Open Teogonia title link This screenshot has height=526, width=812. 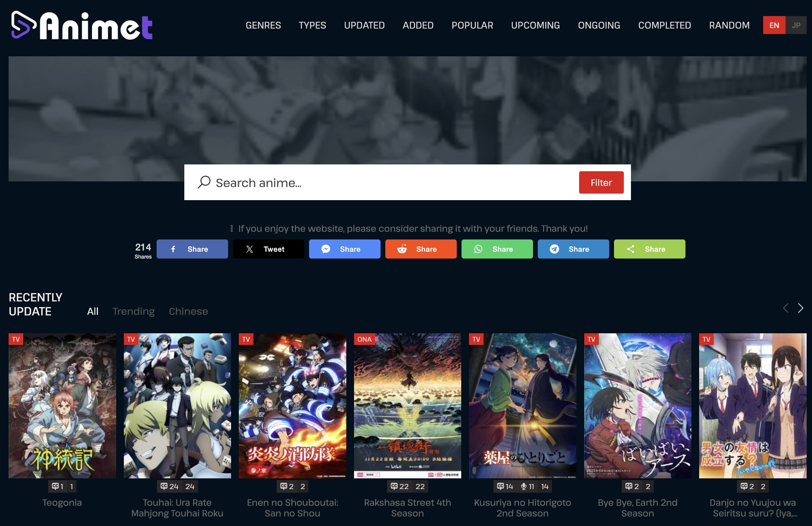(62, 502)
